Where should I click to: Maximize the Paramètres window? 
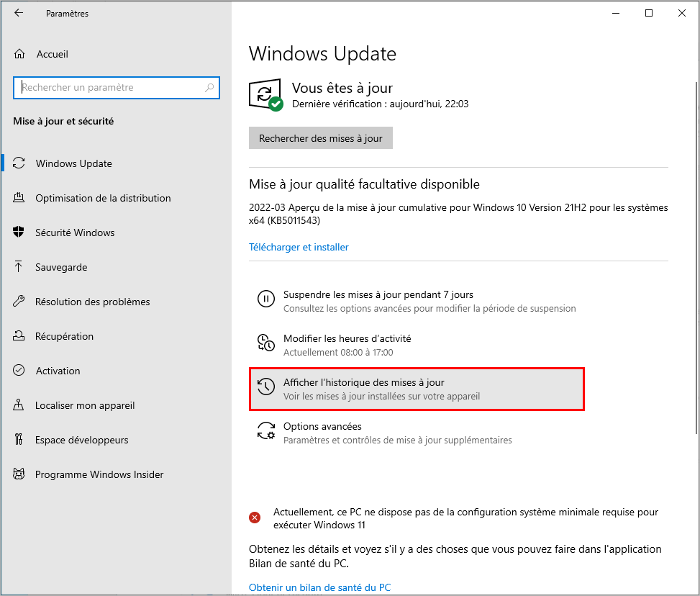point(649,13)
